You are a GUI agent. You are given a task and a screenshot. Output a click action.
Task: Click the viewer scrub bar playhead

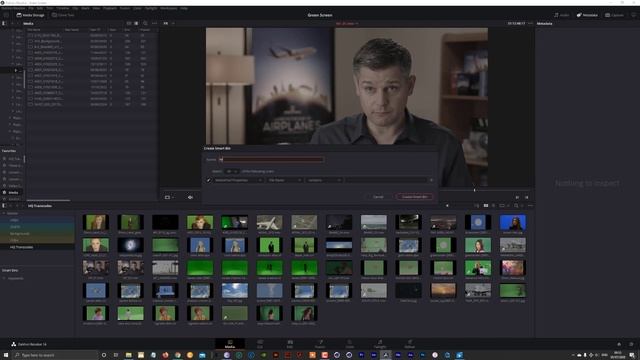click(474, 190)
